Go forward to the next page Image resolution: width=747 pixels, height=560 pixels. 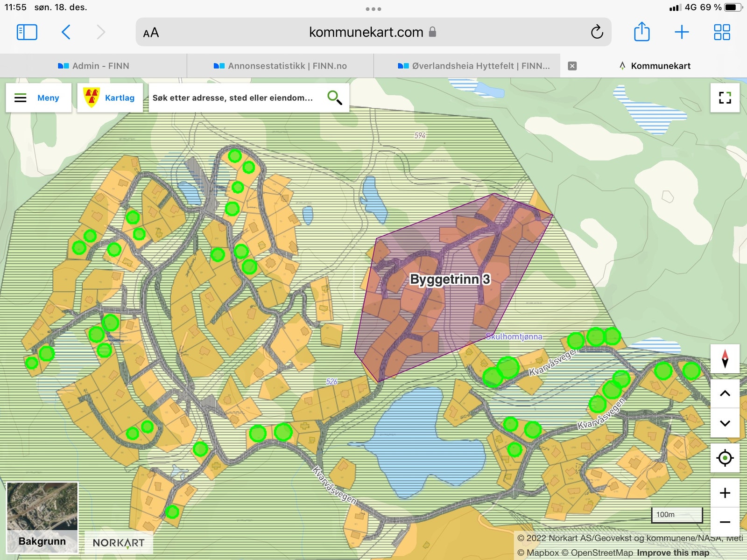[100, 32]
